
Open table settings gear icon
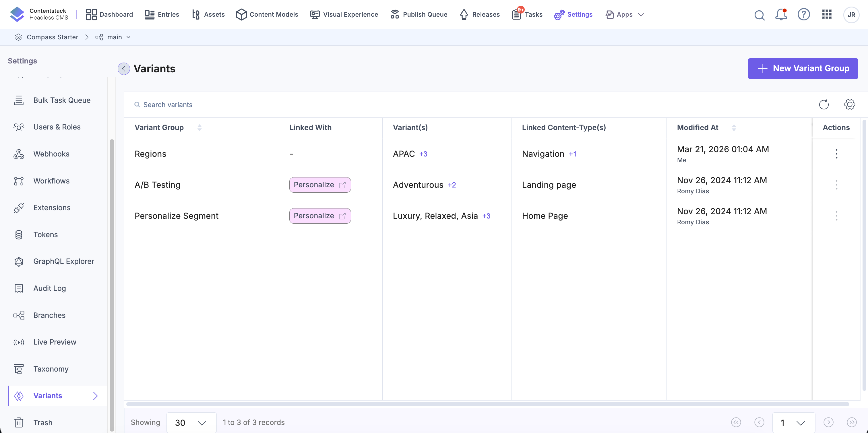click(849, 105)
